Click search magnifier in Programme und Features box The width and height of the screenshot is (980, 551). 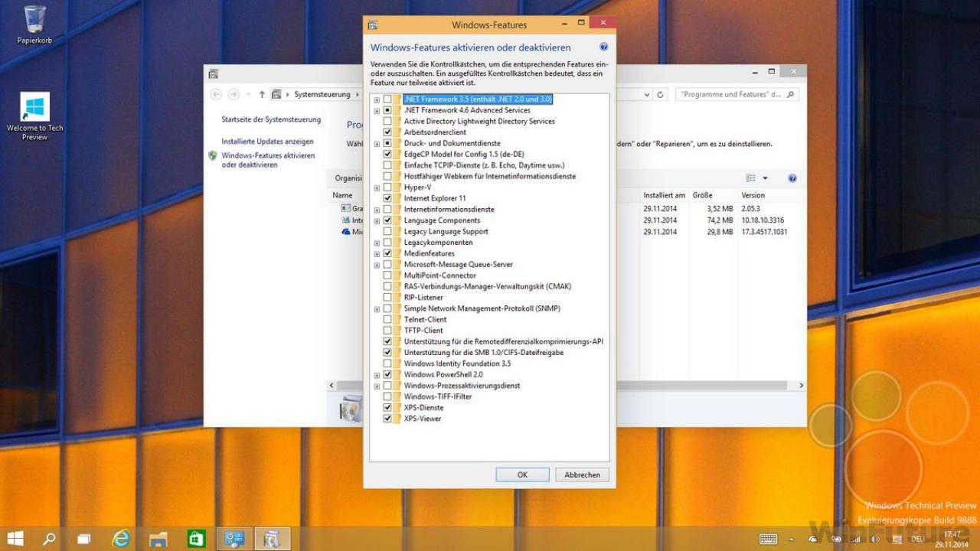point(791,94)
